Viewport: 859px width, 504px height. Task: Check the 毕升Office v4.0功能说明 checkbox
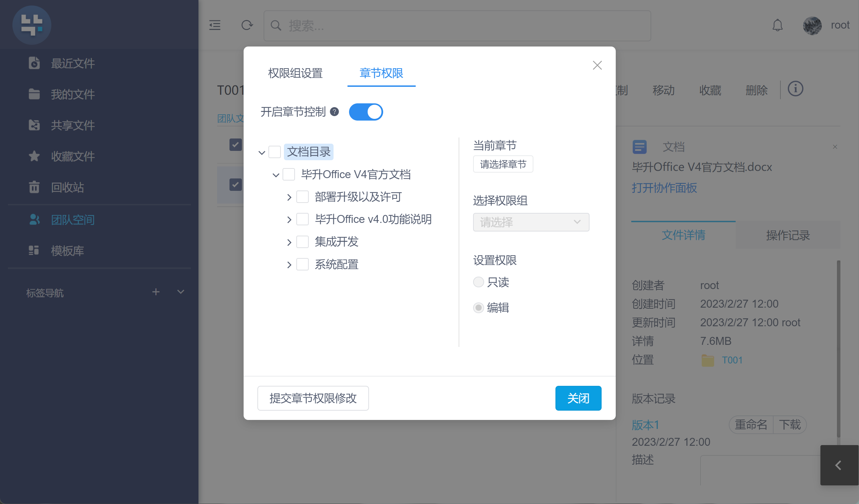click(303, 219)
